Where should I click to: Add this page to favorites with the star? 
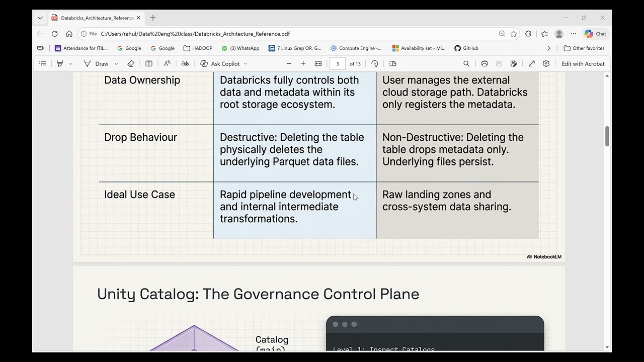click(514, 34)
